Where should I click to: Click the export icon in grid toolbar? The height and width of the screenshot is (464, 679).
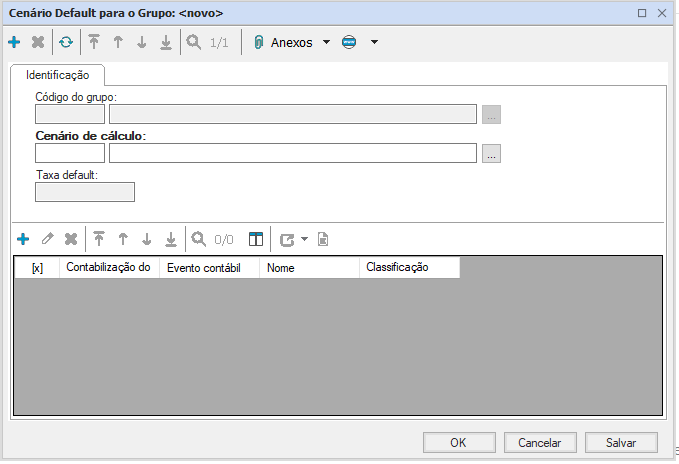(288, 239)
